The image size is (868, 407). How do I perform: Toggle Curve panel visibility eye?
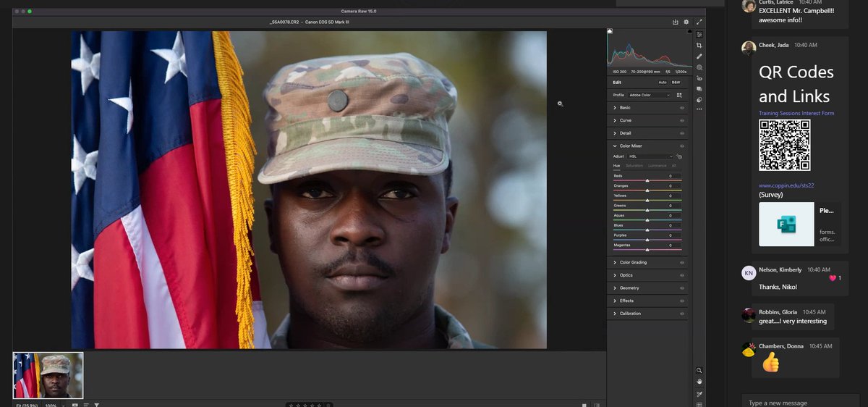click(x=681, y=120)
